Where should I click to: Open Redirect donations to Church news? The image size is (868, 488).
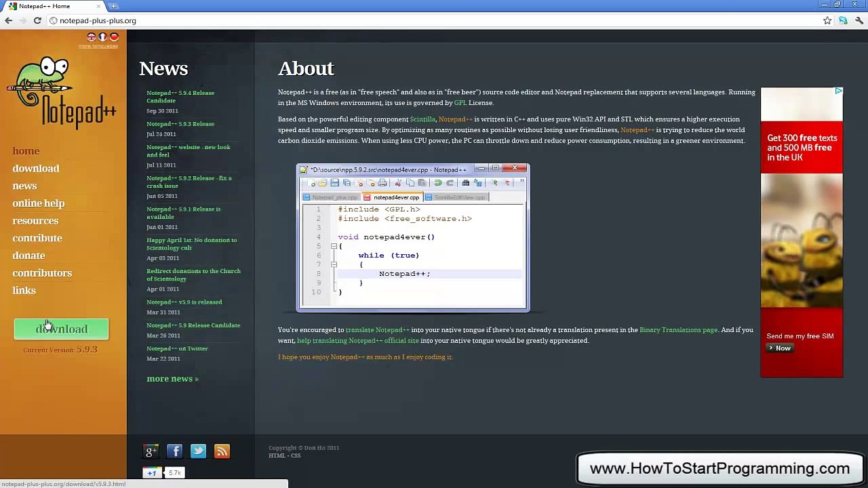pos(193,274)
